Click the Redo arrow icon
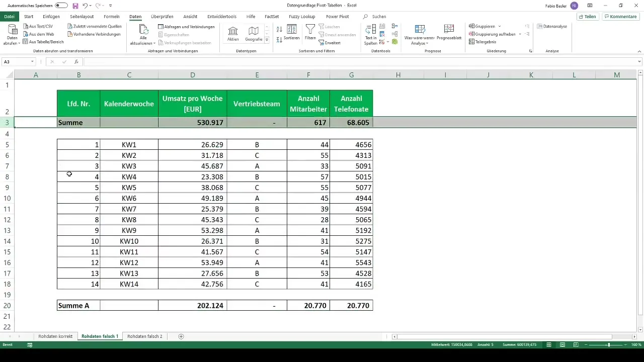This screenshot has width=644, height=362. coord(98,6)
